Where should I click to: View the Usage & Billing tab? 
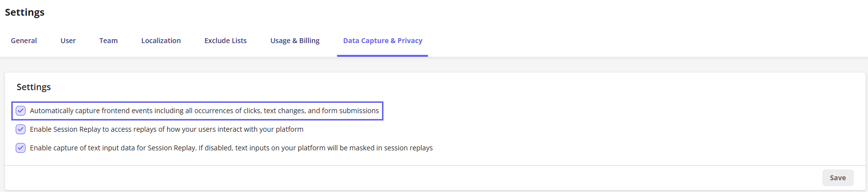click(x=295, y=41)
